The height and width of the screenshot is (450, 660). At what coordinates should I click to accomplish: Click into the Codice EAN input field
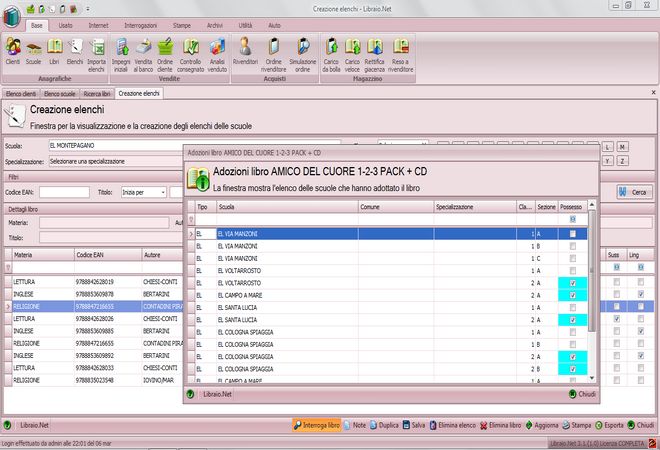64,192
